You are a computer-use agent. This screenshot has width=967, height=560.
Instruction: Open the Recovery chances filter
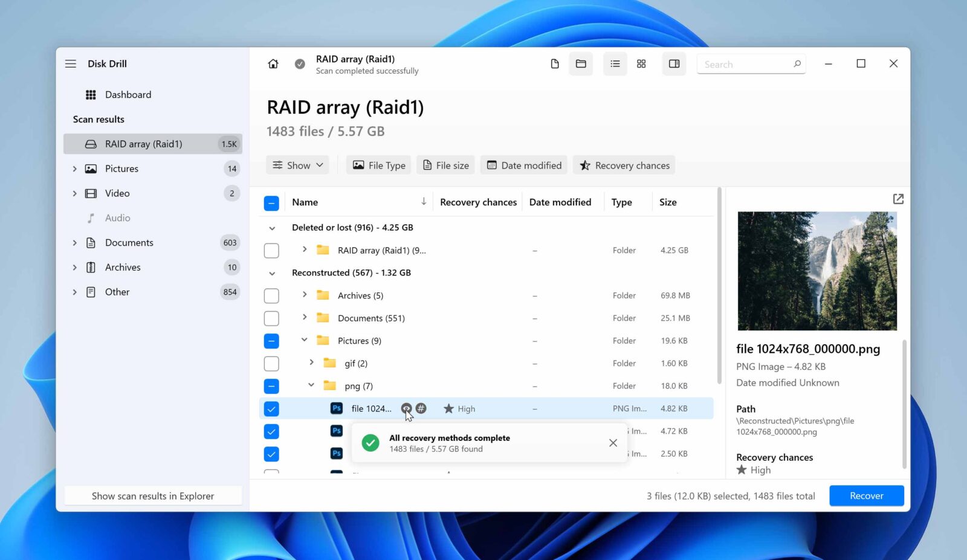(624, 165)
